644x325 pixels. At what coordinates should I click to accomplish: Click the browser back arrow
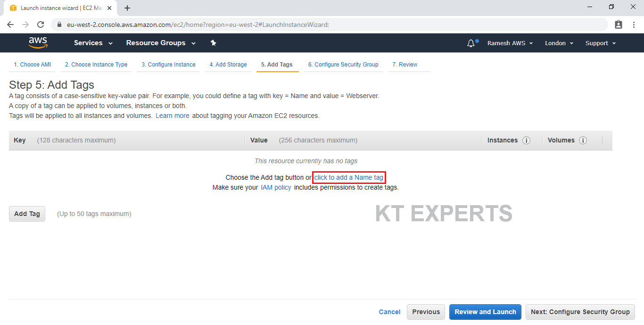point(10,25)
